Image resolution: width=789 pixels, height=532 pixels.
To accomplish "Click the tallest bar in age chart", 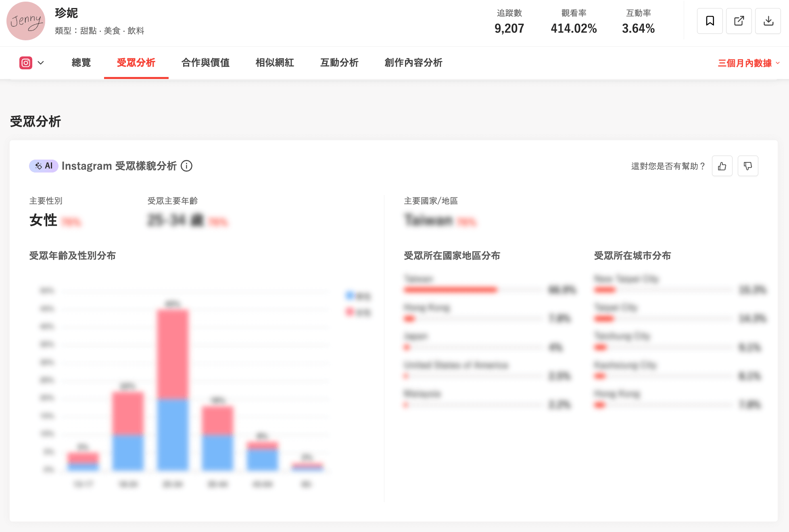I will [x=173, y=390].
